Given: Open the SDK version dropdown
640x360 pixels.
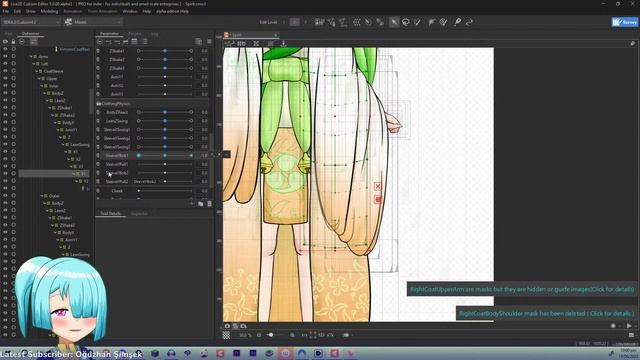Looking at the screenshot, I should (30, 22).
